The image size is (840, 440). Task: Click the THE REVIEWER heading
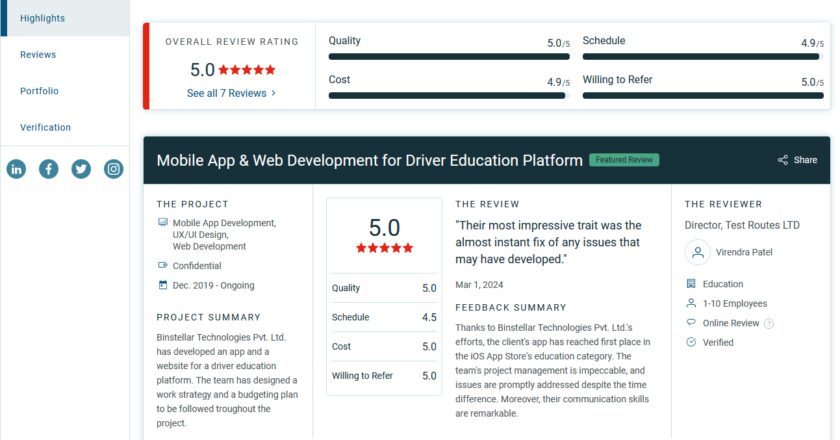point(723,204)
